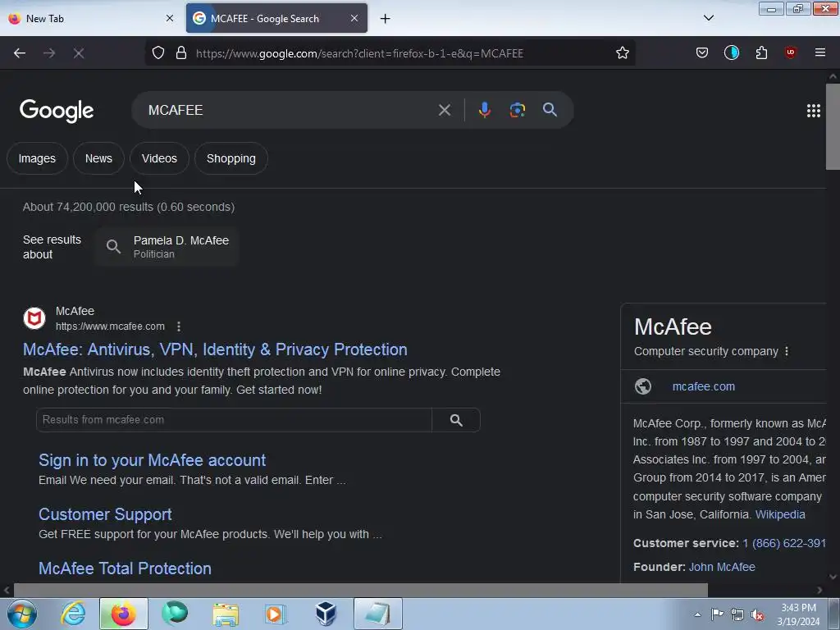The height and width of the screenshot is (630, 840).
Task: Open mcafee.com in the knowledge panel
Action: 703,386
